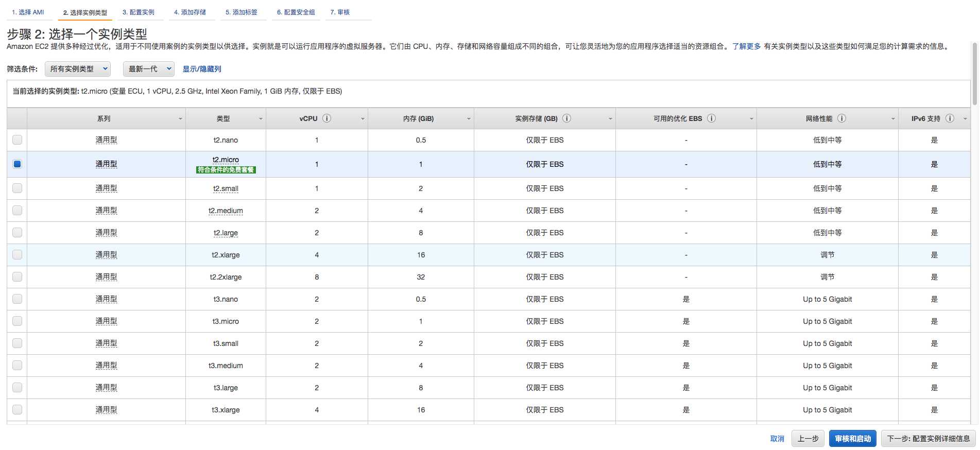The width and height of the screenshot is (980, 450).
Task: Click the t2.medium type name
Action: 226,211
